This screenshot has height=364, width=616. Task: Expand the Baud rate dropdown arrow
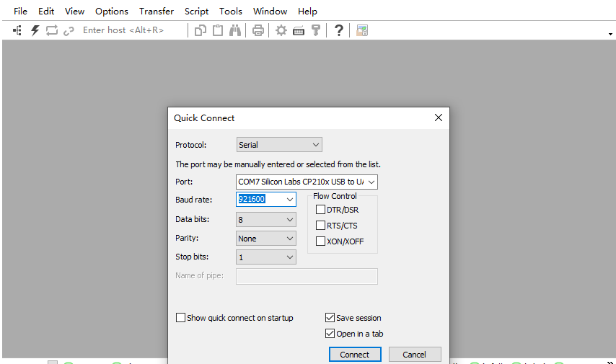(x=290, y=200)
